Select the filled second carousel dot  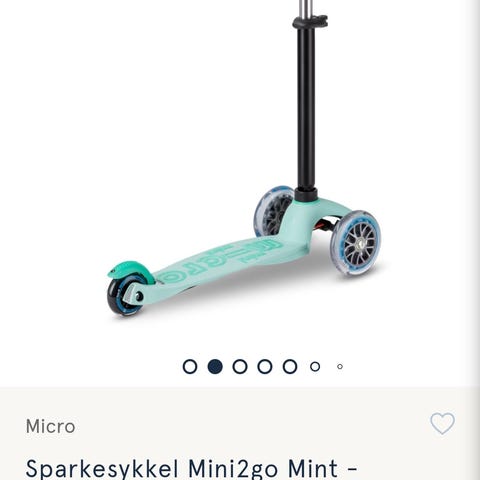tap(215, 367)
